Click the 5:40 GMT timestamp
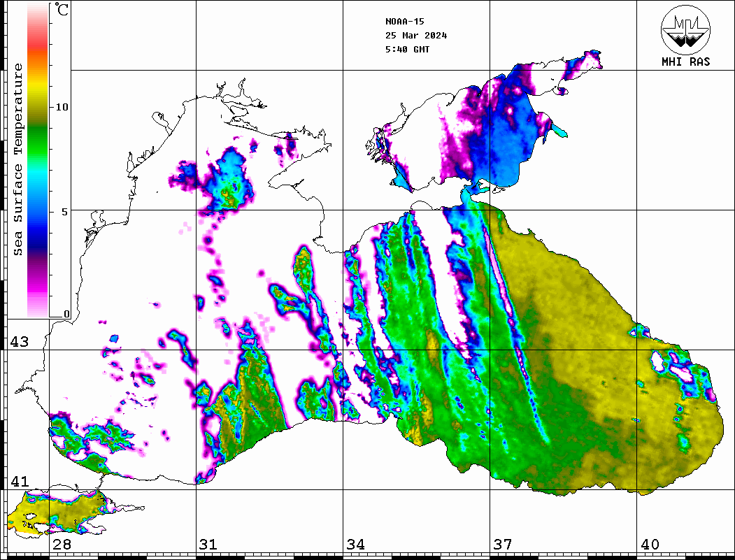Screen dimensions: 735x560 pos(408,50)
